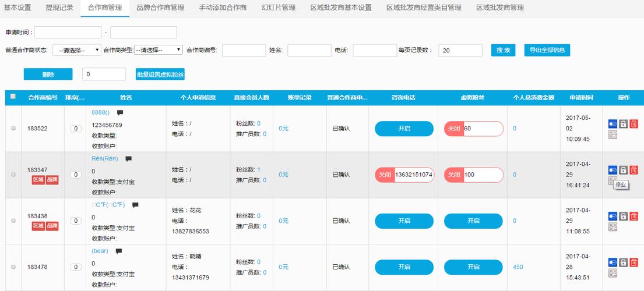Tick the checkbox for partner 183522
644x291 pixels.
point(13,128)
